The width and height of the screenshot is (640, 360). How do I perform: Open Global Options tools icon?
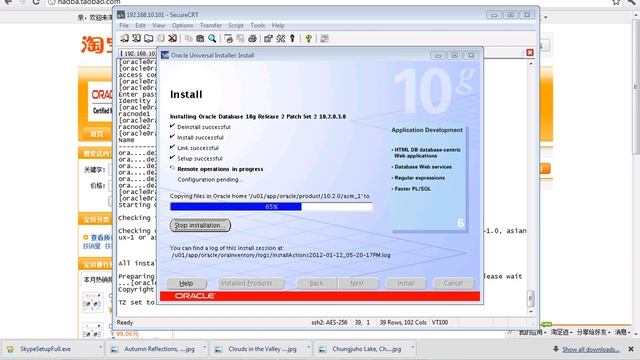tap(280, 38)
